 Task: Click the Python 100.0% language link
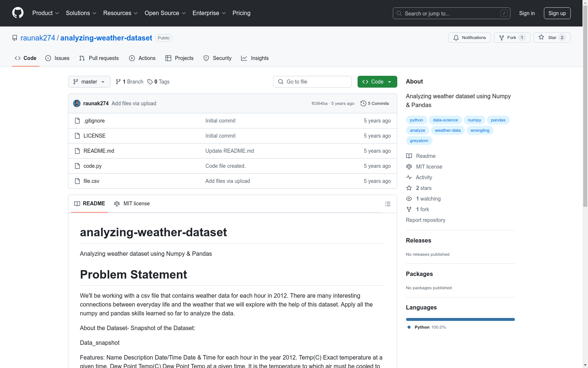click(x=427, y=327)
